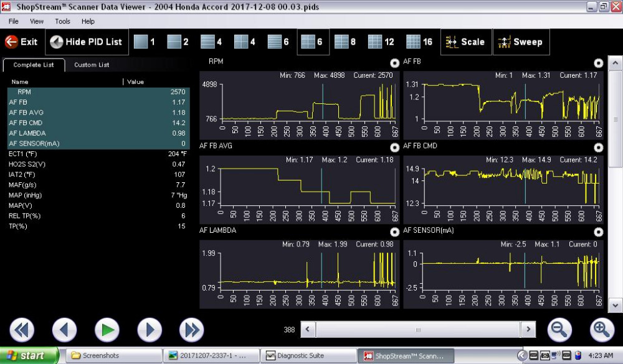Click the Exit back arrow icon

tap(11, 42)
